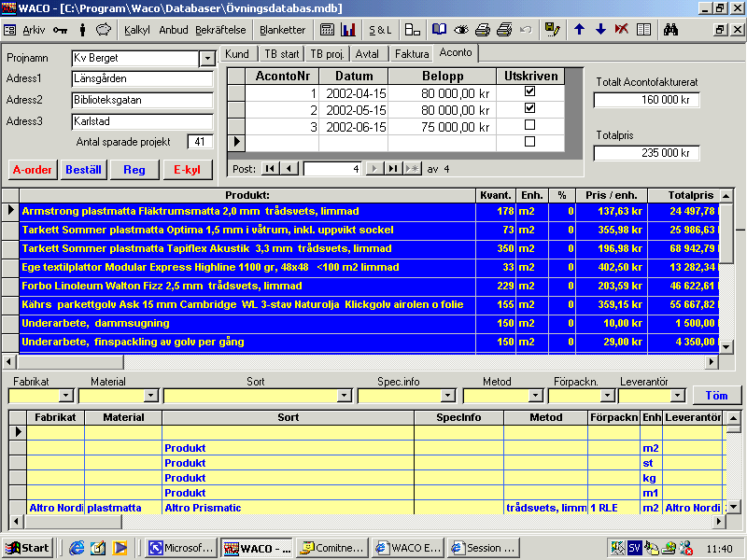The image size is (747, 560).
Task: Click the binoculars search icon
Action: 670,30
